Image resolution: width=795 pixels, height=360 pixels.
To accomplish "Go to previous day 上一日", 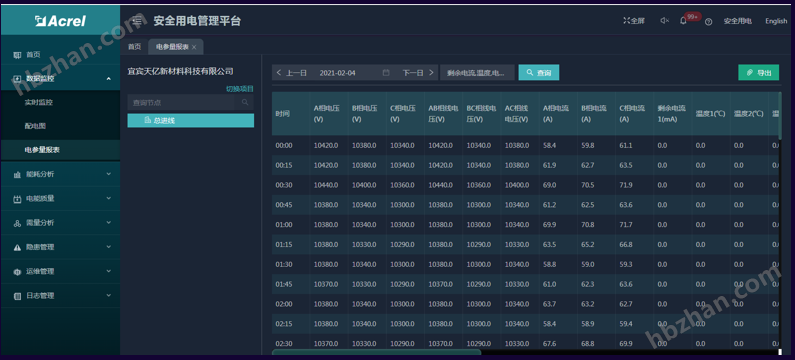I will (292, 73).
